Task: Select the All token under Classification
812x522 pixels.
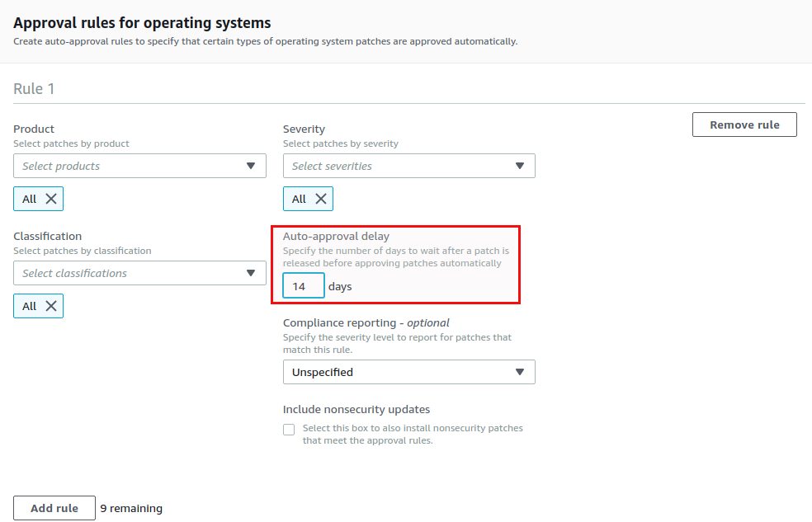Action: [x=29, y=306]
